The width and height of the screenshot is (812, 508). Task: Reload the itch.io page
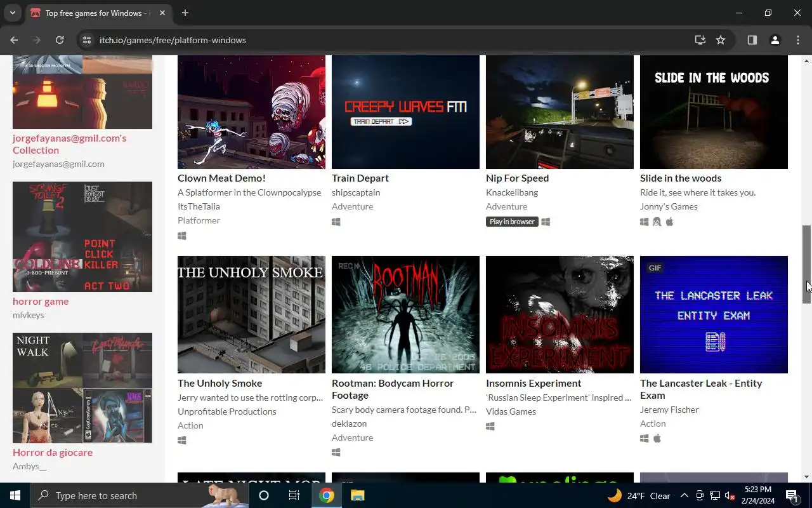60,40
